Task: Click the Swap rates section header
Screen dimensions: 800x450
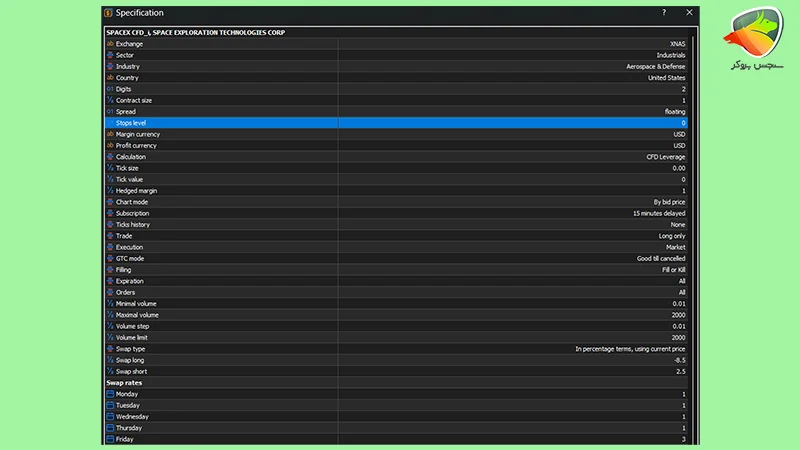Action: coord(124,383)
